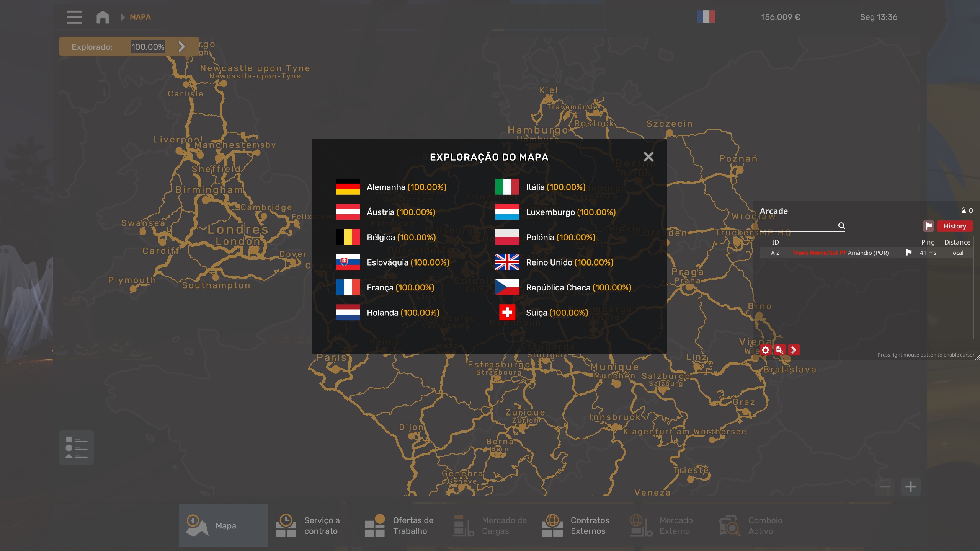The width and height of the screenshot is (980, 551).
Task: Click the History button
Action: (x=954, y=226)
